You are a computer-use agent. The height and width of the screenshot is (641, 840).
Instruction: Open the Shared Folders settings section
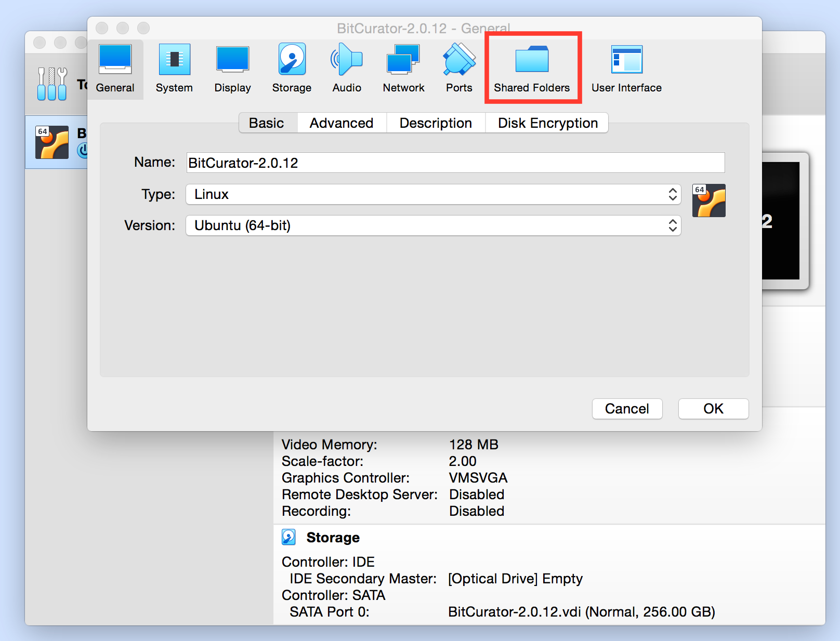point(532,69)
